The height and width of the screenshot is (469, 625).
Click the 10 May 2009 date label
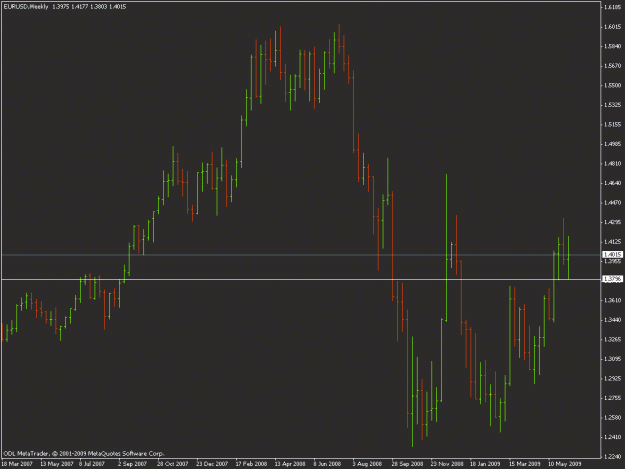tap(564, 464)
